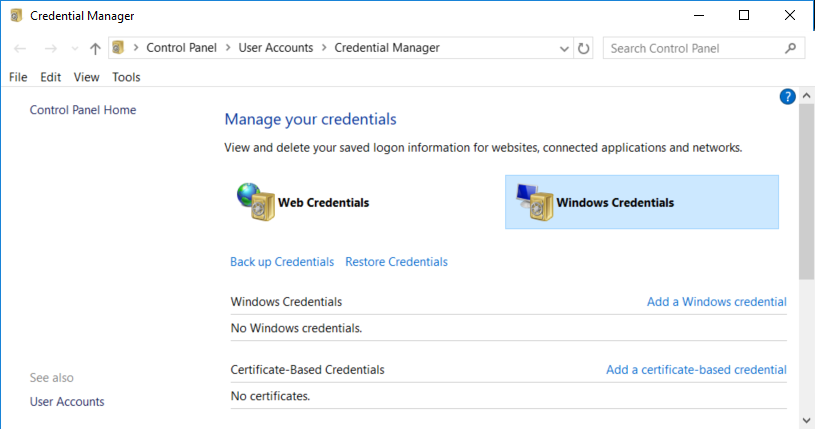The width and height of the screenshot is (815, 429).
Task: Click the refresh icon beside address bar
Action: coord(585,48)
